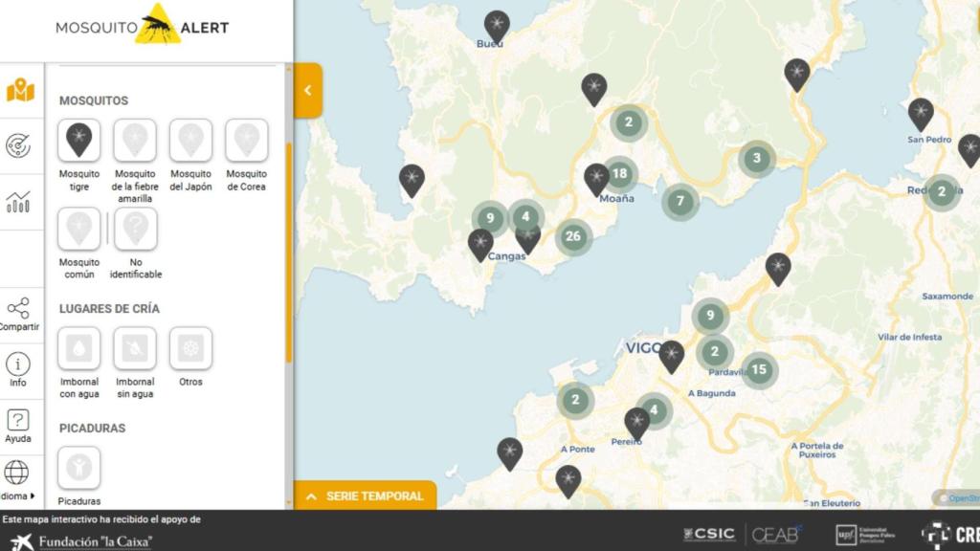Click the Ayuda help icon

[21, 421]
